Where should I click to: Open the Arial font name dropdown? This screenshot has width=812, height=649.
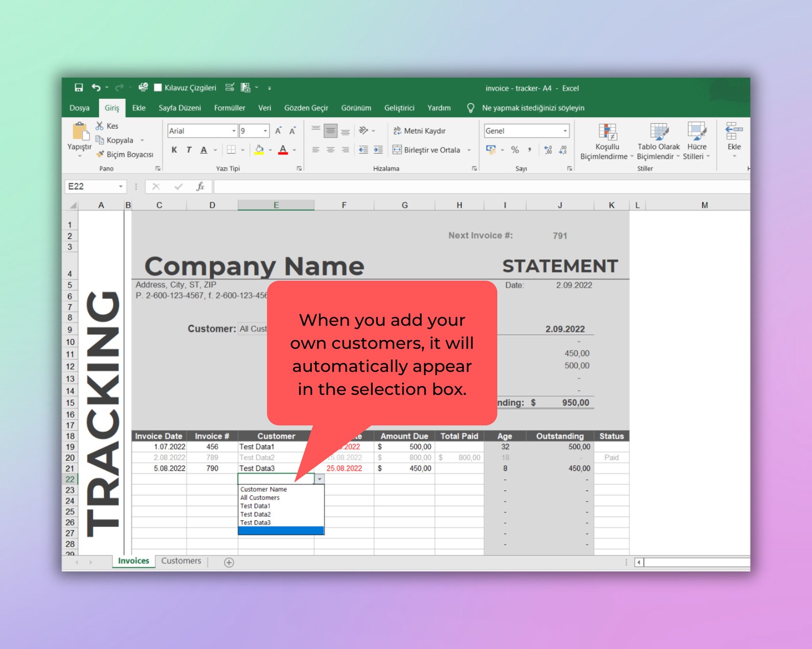coord(234,131)
